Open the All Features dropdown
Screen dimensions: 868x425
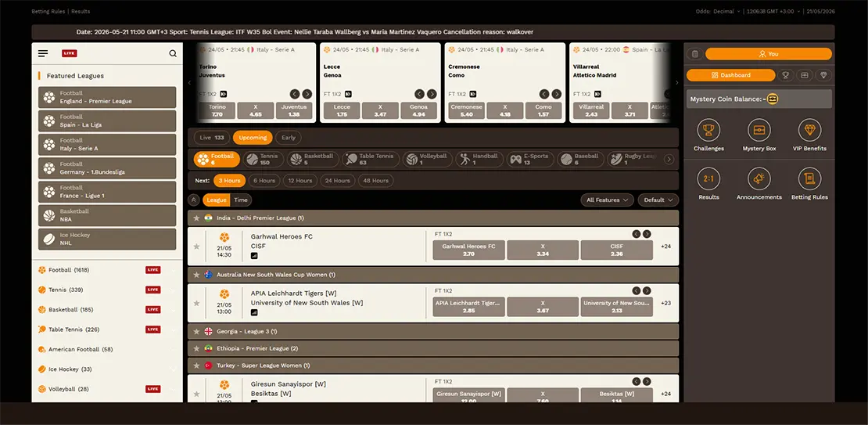pos(608,200)
